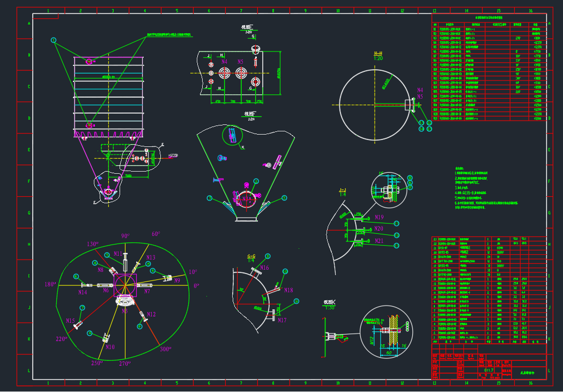Screen dimensions: 563x392
Task: Select the N6 nozzle label
Action: point(106,291)
